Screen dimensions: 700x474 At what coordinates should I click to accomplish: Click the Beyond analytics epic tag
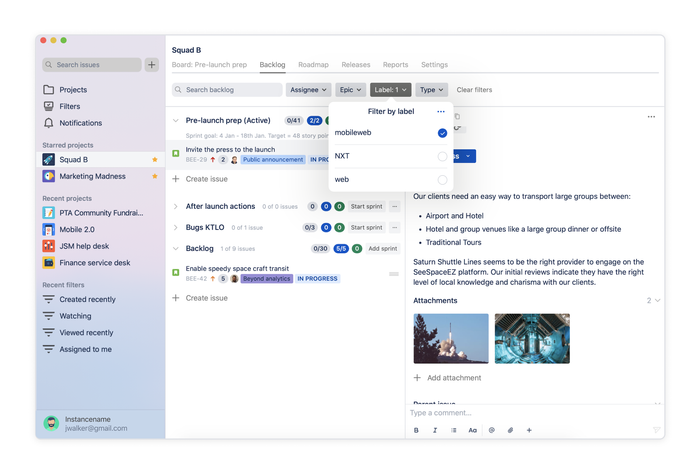267,279
